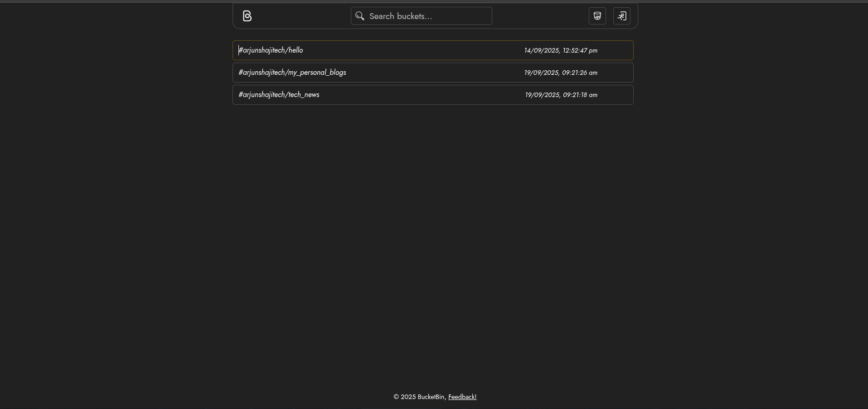This screenshot has width=868, height=409.
Task: Click empty space right of tech_news timestamp
Action: [616, 95]
